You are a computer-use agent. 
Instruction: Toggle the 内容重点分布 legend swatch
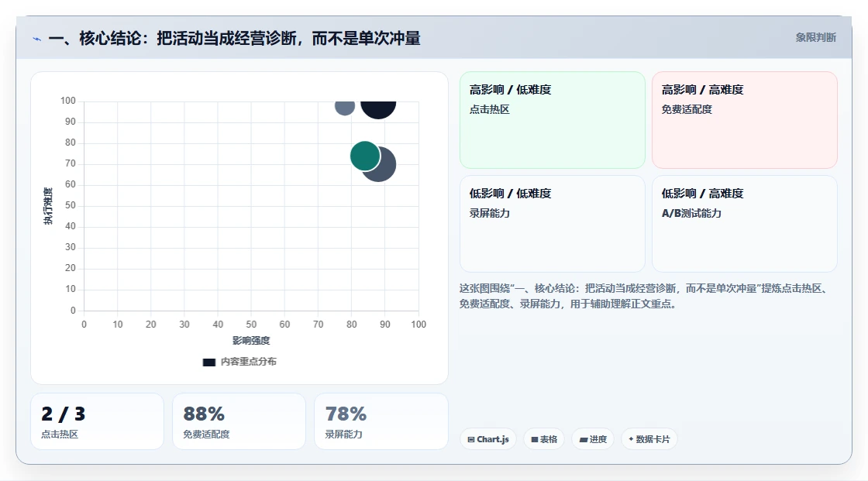(208, 362)
